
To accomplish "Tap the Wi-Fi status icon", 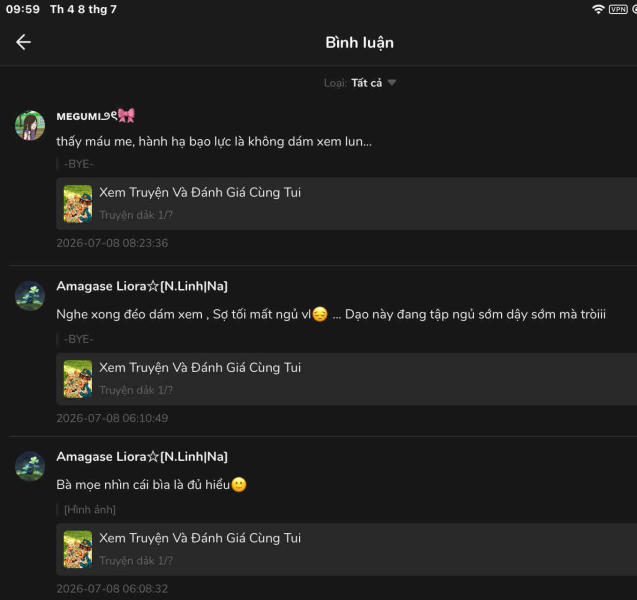I will 598,9.
